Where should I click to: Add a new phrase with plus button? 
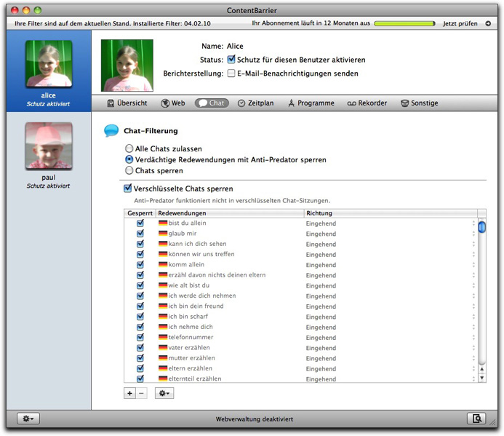129,393
